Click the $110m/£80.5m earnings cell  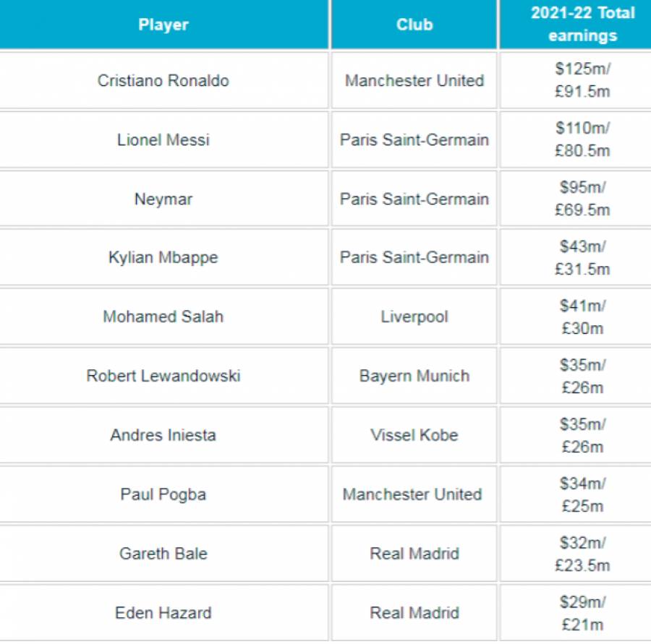[x=575, y=139]
